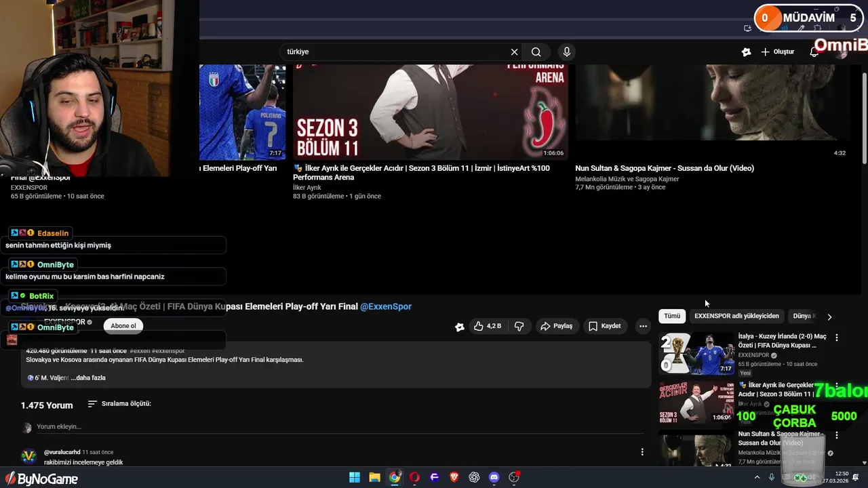The image size is (868, 488).
Task: Select the Dünya K... filter chip
Action: (x=804, y=316)
